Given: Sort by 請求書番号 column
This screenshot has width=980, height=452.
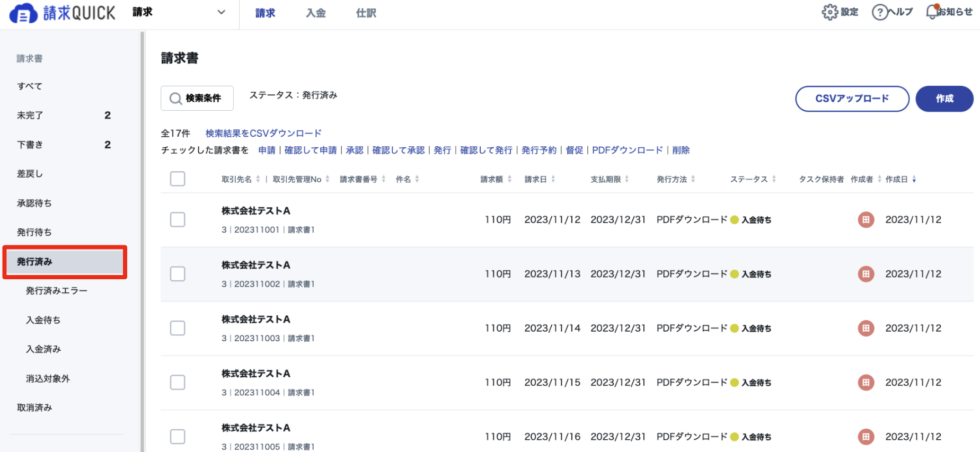Looking at the screenshot, I should pos(384,179).
